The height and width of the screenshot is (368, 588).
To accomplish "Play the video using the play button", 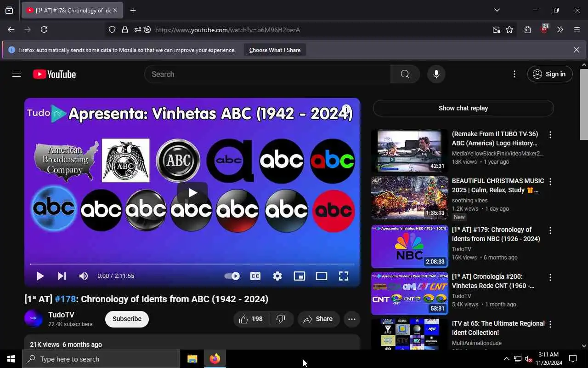I will pyautogui.click(x=40, y=276).
